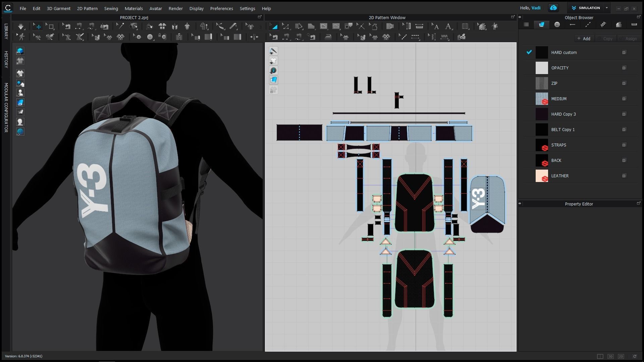Viewport: 644px width, 362px height.
Task: Open the SIMULATION mode dropdown arrow
Action: [x=607, y=8]
